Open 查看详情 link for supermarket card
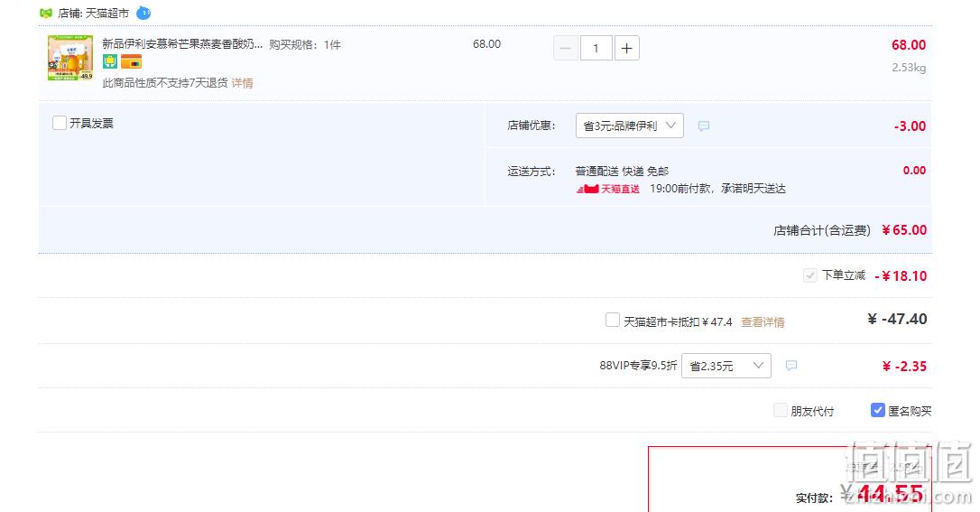The image size is (980, 512). pyautogui.click(x=763, y=322)
